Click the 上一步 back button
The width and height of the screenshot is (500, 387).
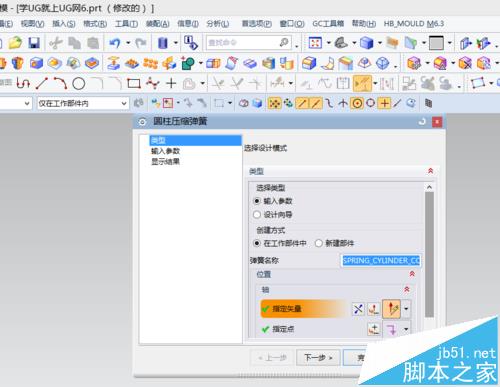tap(272, 358)
